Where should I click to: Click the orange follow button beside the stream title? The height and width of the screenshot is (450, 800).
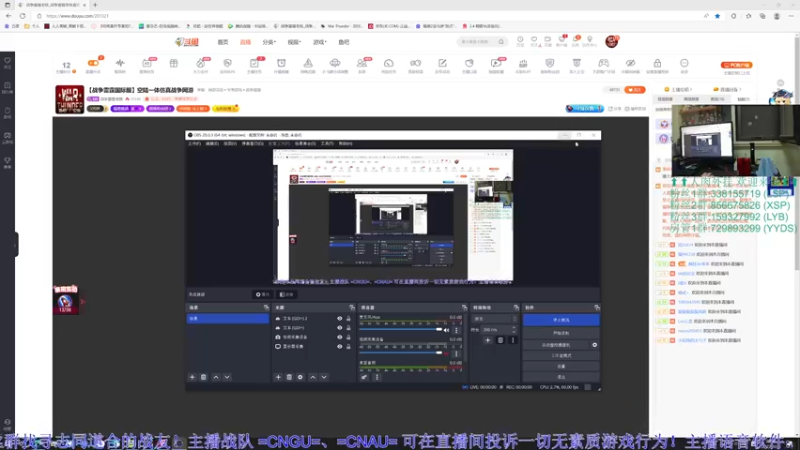(635, 90)
